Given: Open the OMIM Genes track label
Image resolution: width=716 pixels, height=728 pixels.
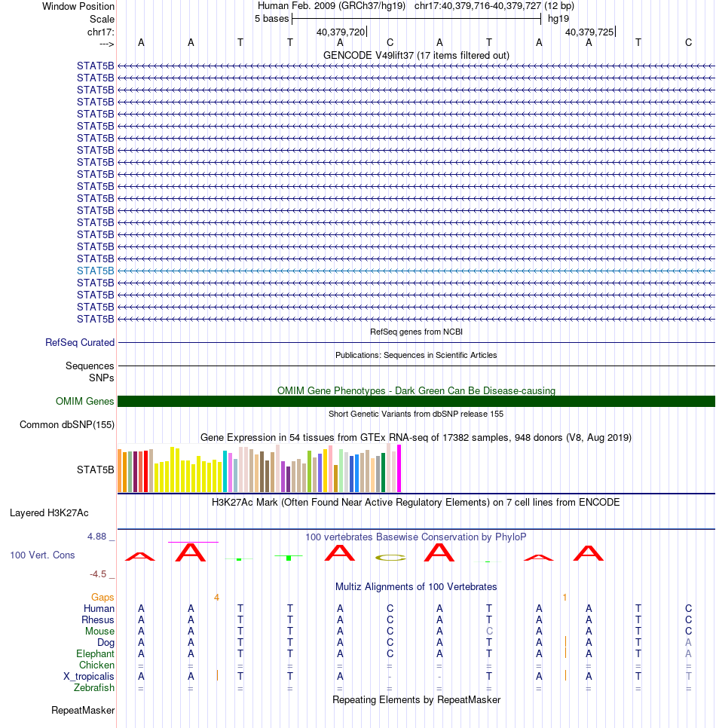Looking at the screenshot, I should (84, 401).
